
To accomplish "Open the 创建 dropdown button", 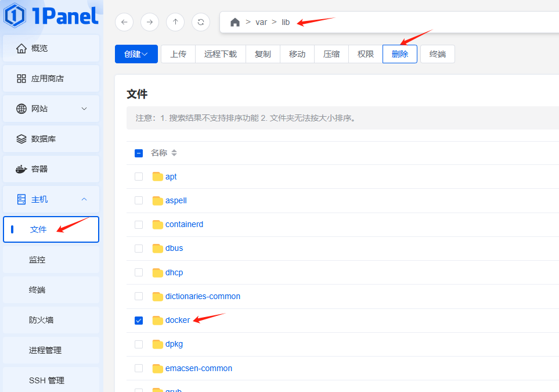I will click(x=136, y=54).
